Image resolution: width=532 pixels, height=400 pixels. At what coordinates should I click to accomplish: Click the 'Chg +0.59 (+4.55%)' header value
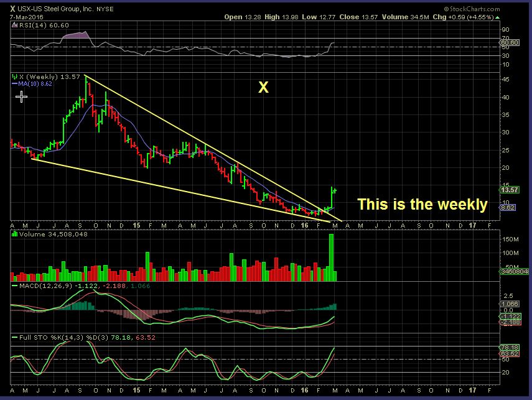463,17
